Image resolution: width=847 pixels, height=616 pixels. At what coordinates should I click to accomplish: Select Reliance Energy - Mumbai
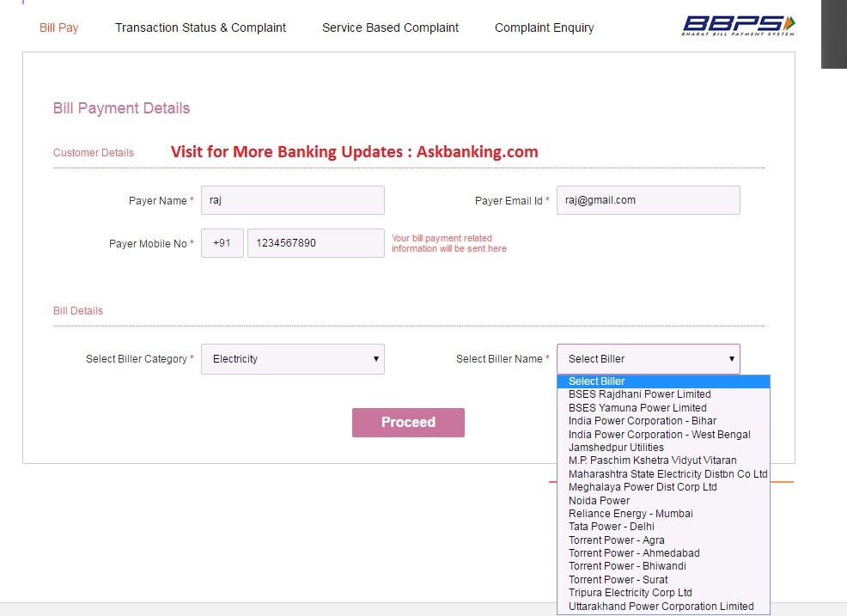click(x=663, y=514)
